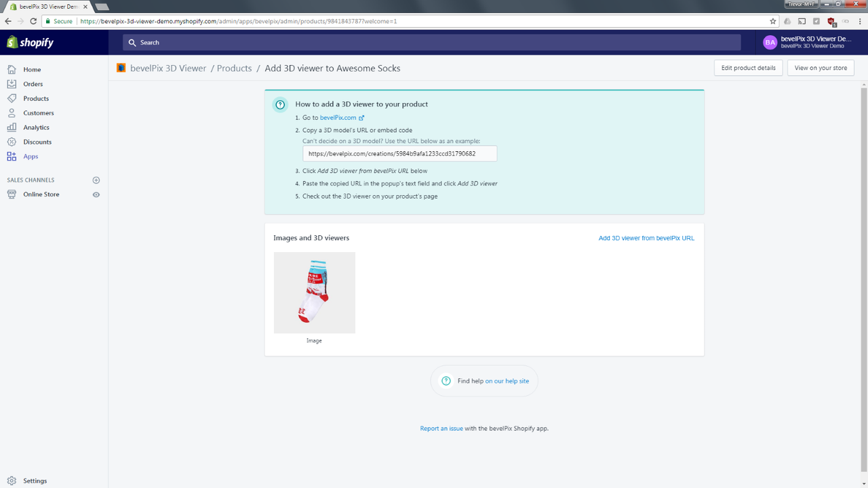Viewport: 868px width, 488px height.
Task: Open Apps via its grid icon
Action: pos(12,157)
